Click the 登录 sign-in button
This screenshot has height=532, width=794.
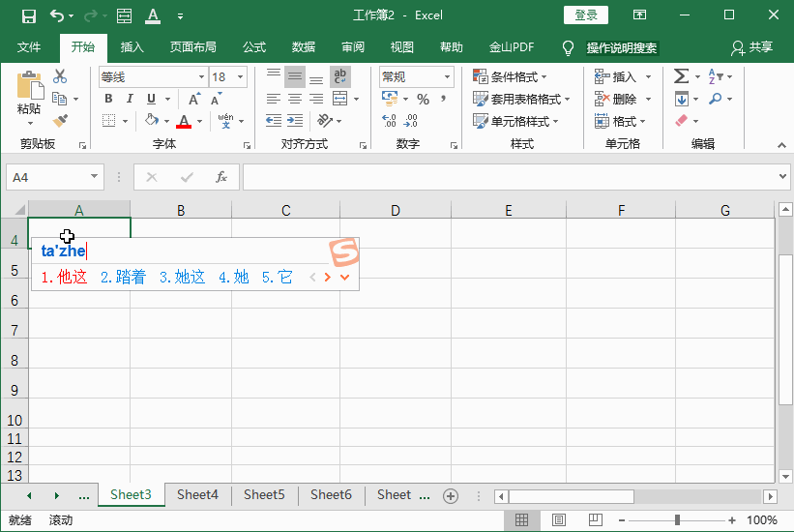click(x=586, y=15)
